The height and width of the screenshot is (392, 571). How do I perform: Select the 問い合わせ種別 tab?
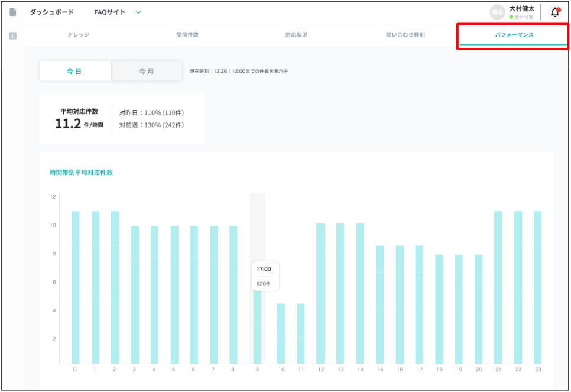pyautogui.click(x=405, y=35)
